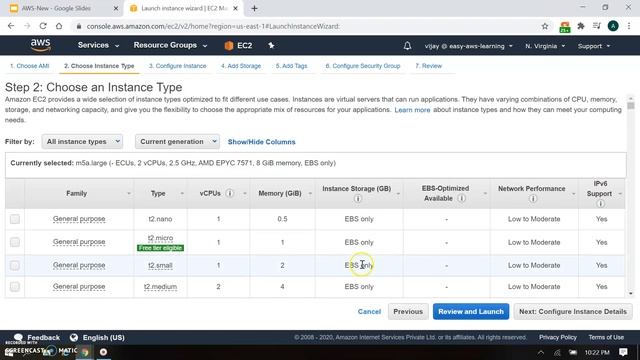Click the browser home icon

tap(59, 26)
